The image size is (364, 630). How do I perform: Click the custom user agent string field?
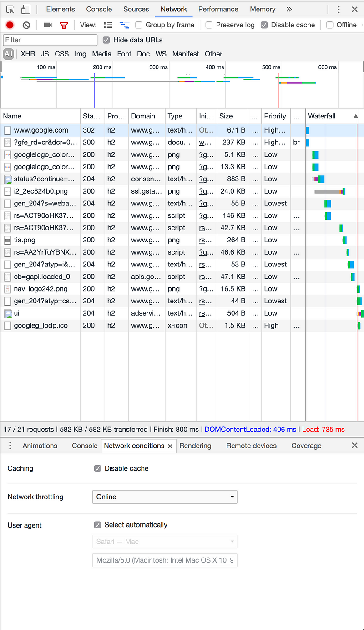165,560
